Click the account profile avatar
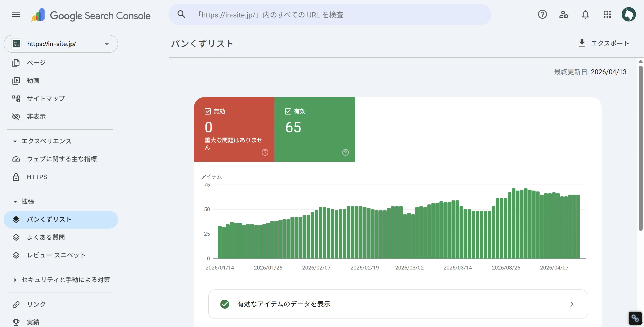644x327 pixels. [629, 14]
